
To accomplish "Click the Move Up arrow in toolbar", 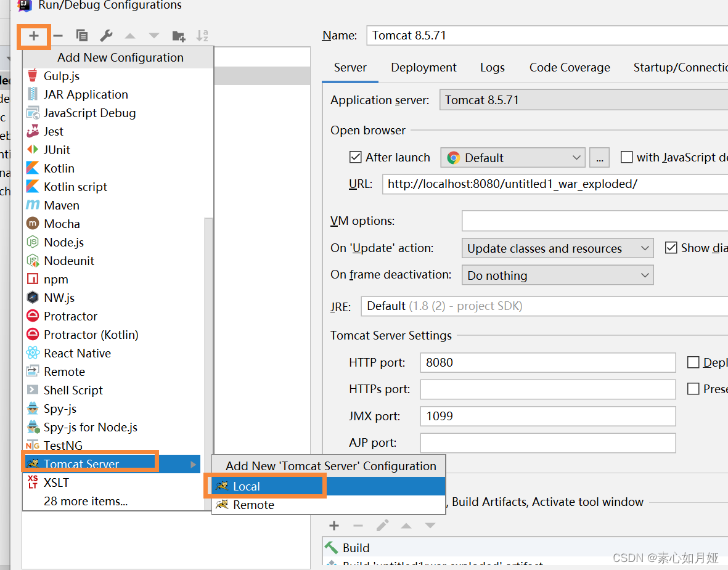I will 130,36.
